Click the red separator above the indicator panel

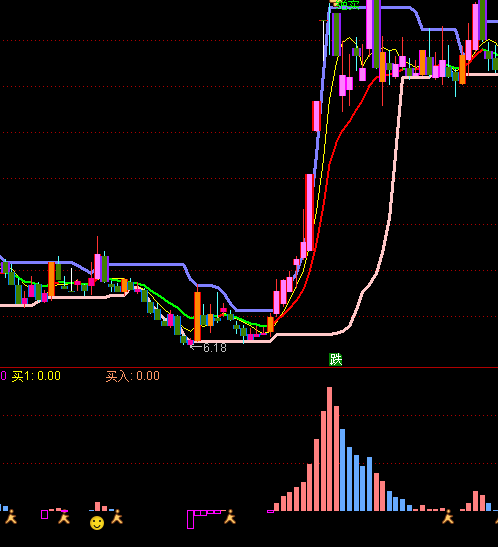point(249,367)
